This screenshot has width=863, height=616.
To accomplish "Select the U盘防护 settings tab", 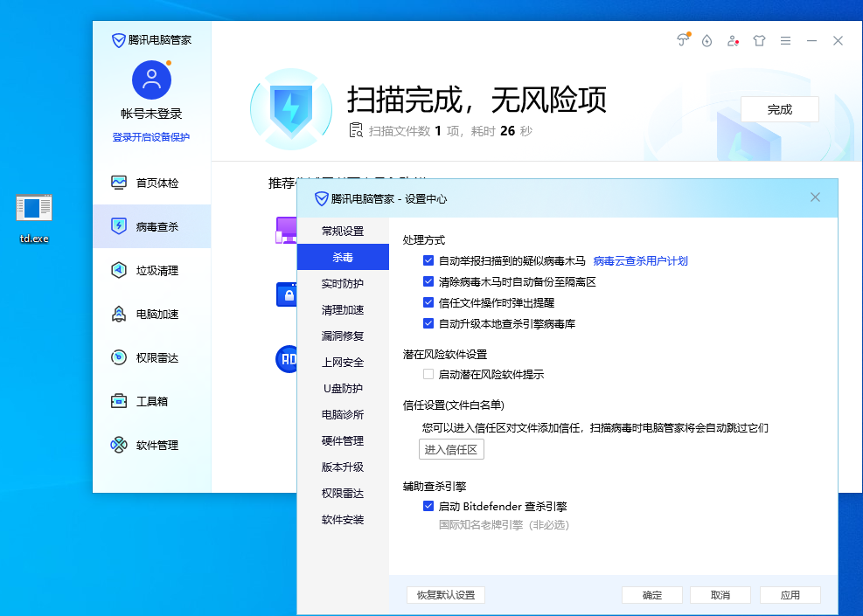I will click(x=343, y=389).
